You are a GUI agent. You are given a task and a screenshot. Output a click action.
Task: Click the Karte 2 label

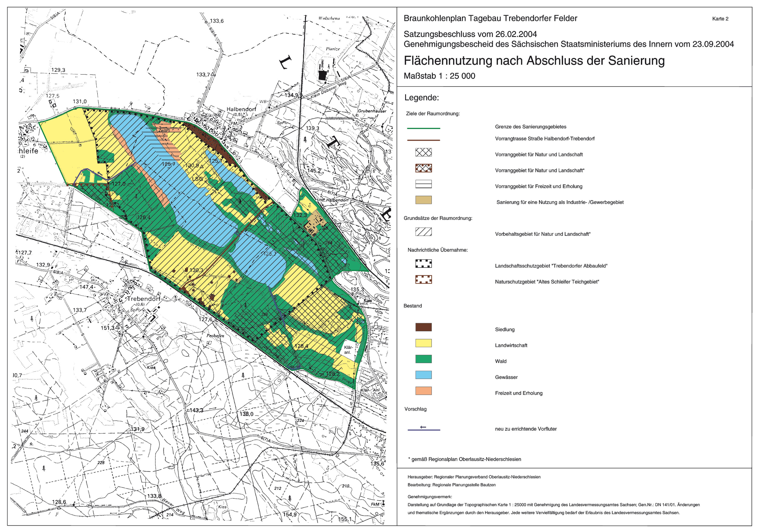coord(720,19)
